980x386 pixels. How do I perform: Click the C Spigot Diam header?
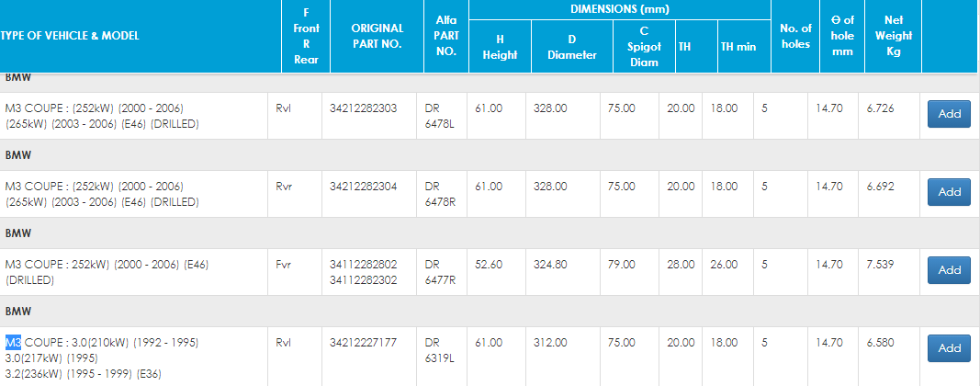(644, 47)
